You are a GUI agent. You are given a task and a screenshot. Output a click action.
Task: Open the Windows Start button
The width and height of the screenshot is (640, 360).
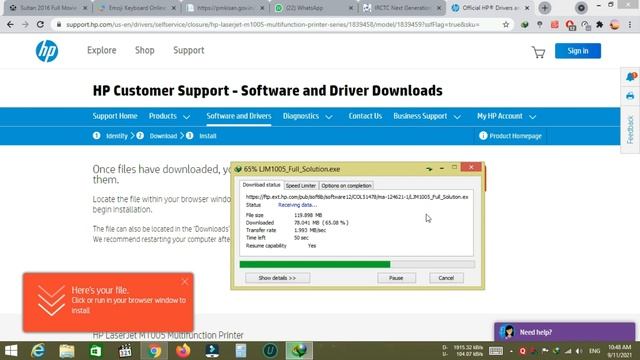pos(11,351)
